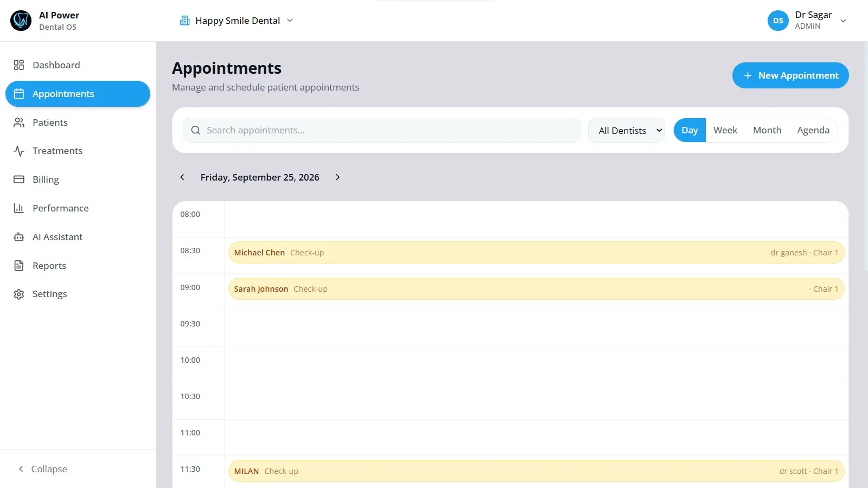Open MILAN check-up appointment
The image size is (868, 488).
tap(536, 471)
